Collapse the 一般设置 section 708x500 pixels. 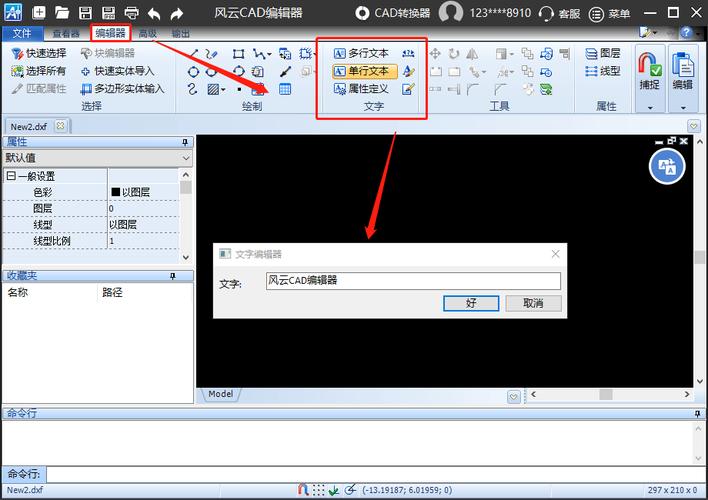[11, 176]
